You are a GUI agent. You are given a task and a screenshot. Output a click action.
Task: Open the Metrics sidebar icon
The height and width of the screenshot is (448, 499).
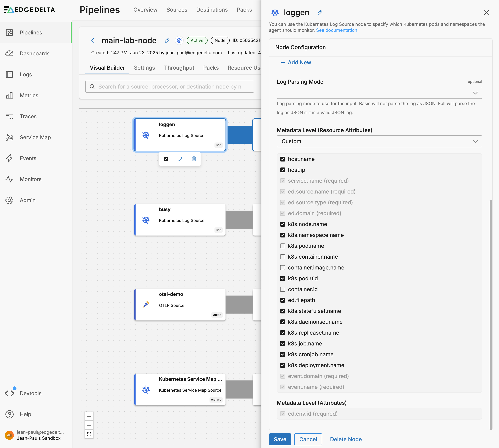tap(9, 95)
